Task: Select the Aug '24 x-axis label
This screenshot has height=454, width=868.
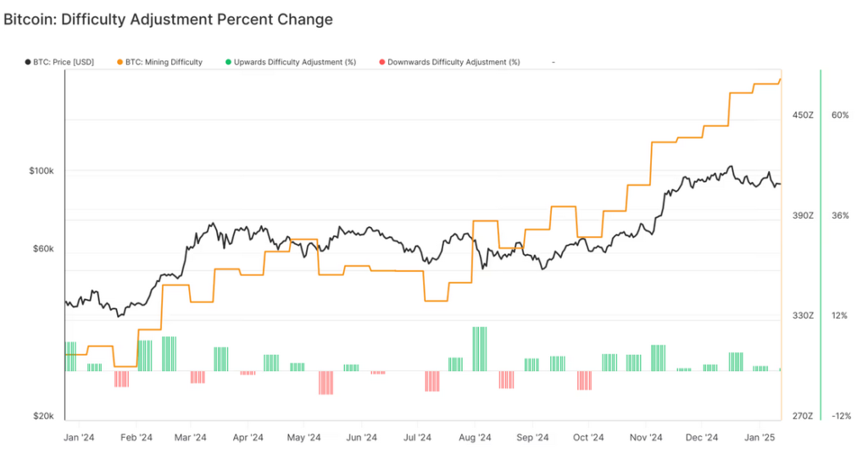Action: 474,438
